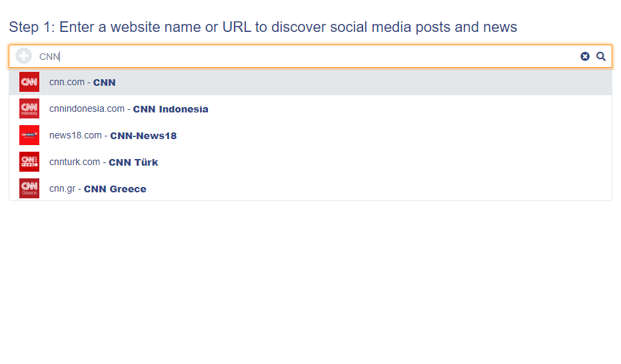Click the bold CNN Greece label
Screen dimensions: 621x364
115,189
